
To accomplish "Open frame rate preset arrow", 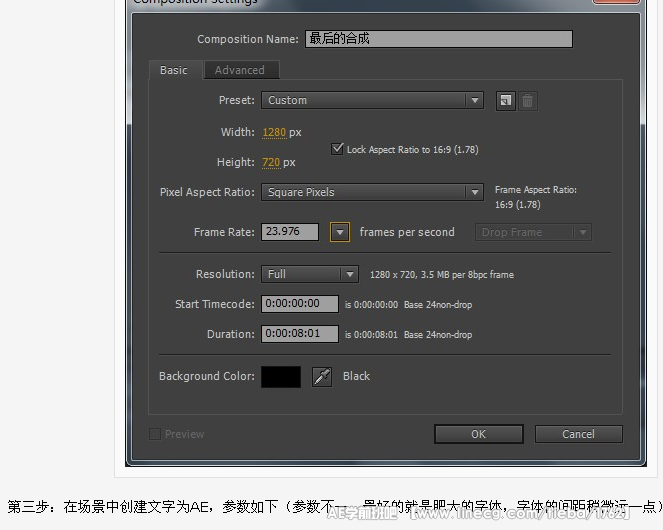I will click(340, 232).
